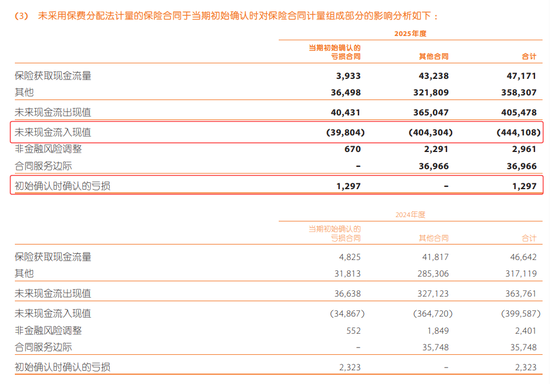This screenshot has width=550, height=384.
Task: Select the value 47,171
Action: tap(521, 76)
